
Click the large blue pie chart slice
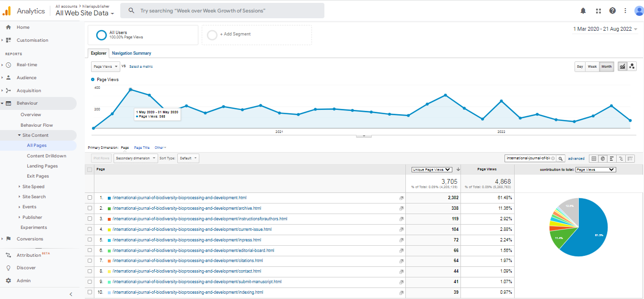[x=587, y=230]
